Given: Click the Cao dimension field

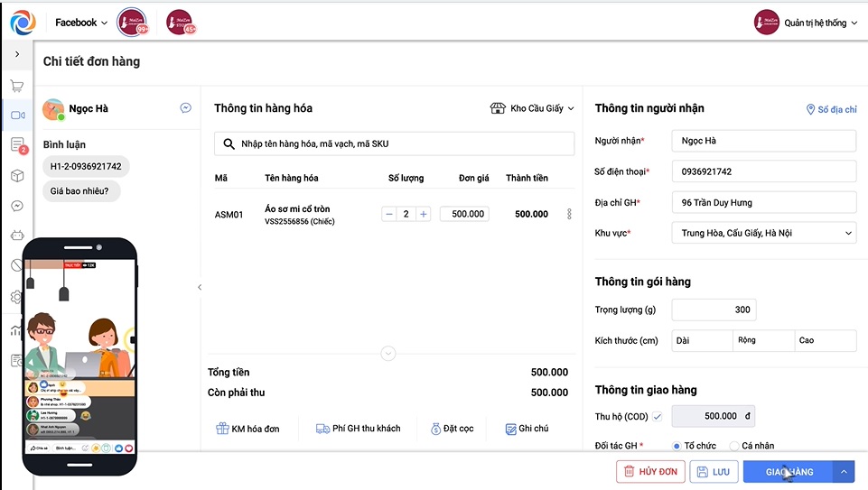Looking at the screenshot, I should click(x=826, y=341).
